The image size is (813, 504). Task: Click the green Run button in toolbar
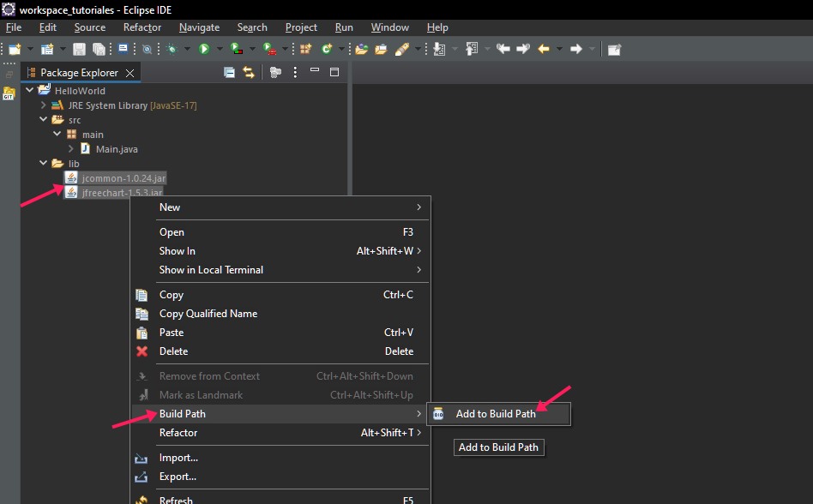[204, 49]
